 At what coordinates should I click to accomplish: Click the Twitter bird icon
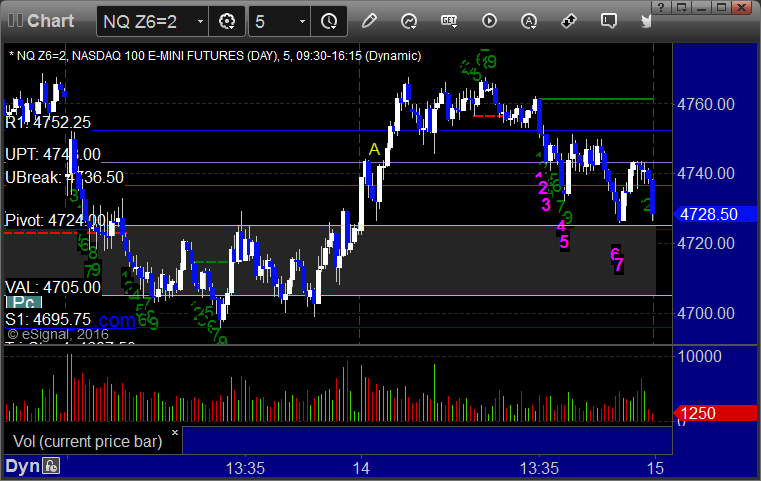tap(646, 21)
